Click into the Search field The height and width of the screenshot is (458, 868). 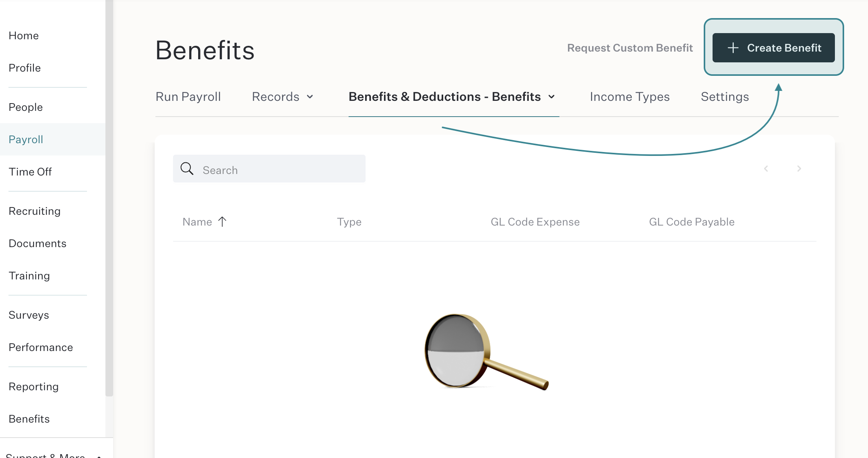pos(269,169)
